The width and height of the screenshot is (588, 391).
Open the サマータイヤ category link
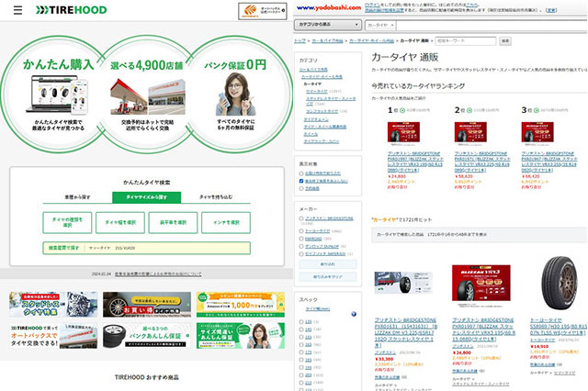click(x=316, y=92)
